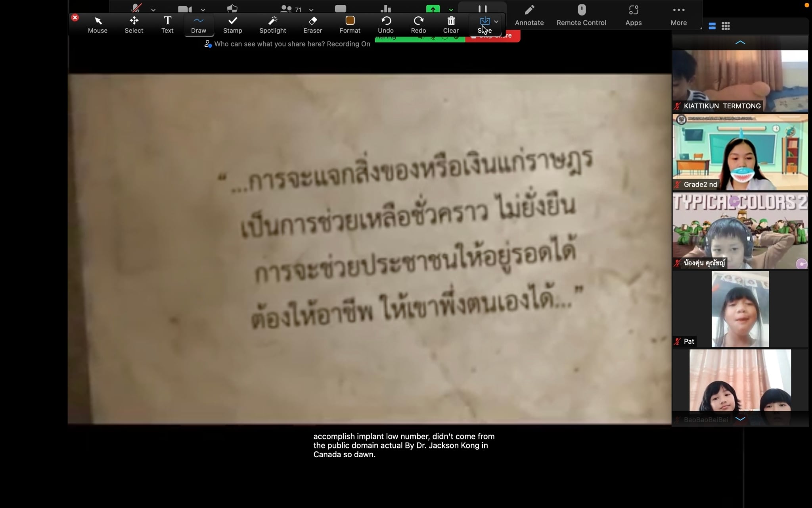Switch to grid gallery view
Viewport: 812px width, 508px height.
point(726,26)
